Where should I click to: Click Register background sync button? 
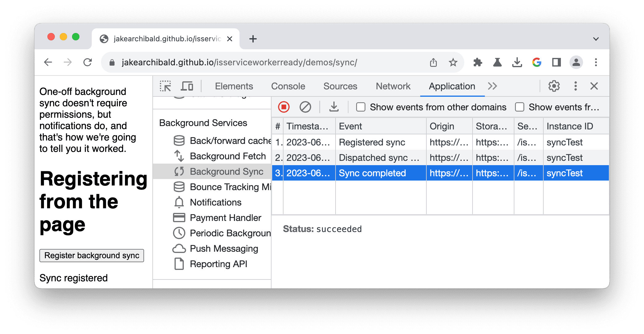tap(92, 256)
